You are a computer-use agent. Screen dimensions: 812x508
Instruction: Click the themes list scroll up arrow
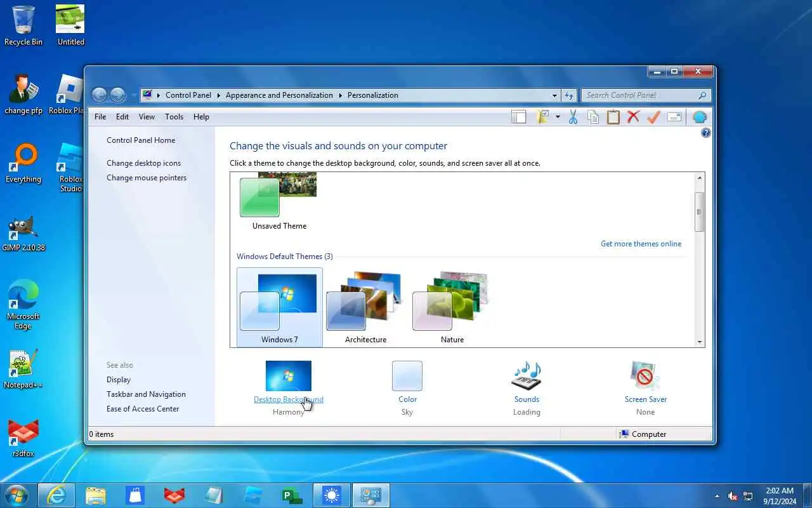pyautogui.click(x=700, y=178)
